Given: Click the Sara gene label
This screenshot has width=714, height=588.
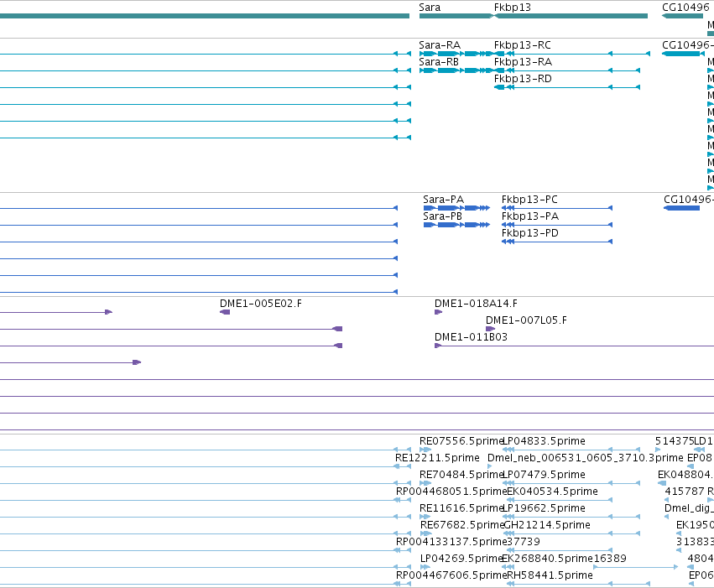Looking at the screenshot, I should [430, 8].
